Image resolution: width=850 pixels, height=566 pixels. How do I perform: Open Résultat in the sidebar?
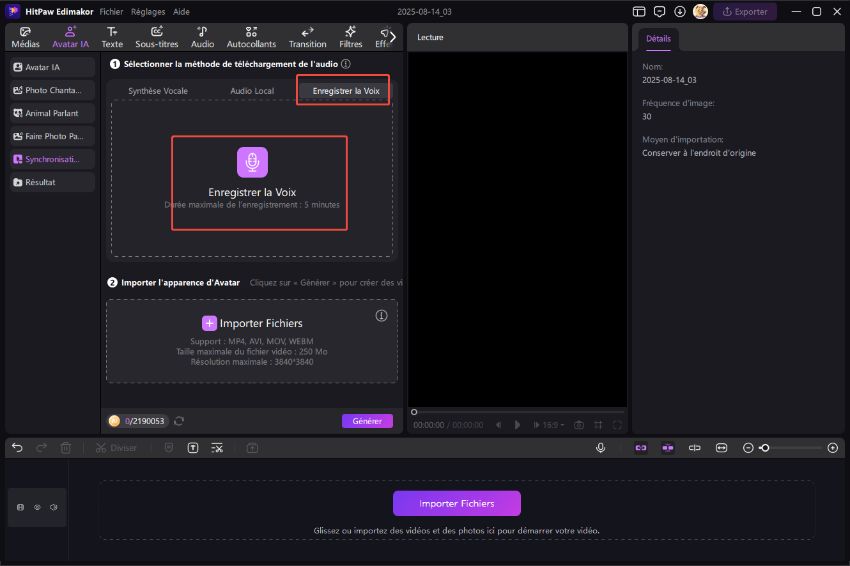51,182
